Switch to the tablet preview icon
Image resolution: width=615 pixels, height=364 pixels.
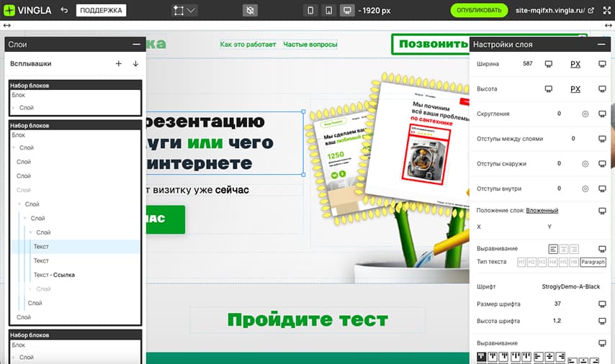click(x=329, y=11)
